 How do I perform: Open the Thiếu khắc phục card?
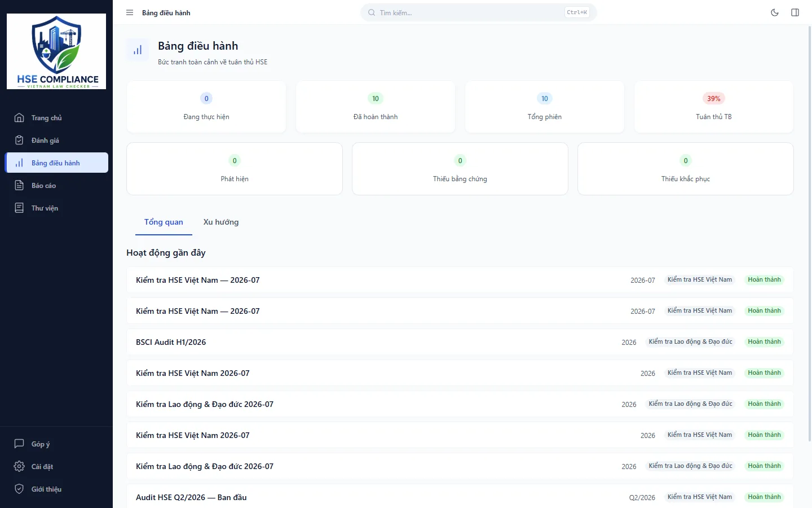click(x=686, y=169)
